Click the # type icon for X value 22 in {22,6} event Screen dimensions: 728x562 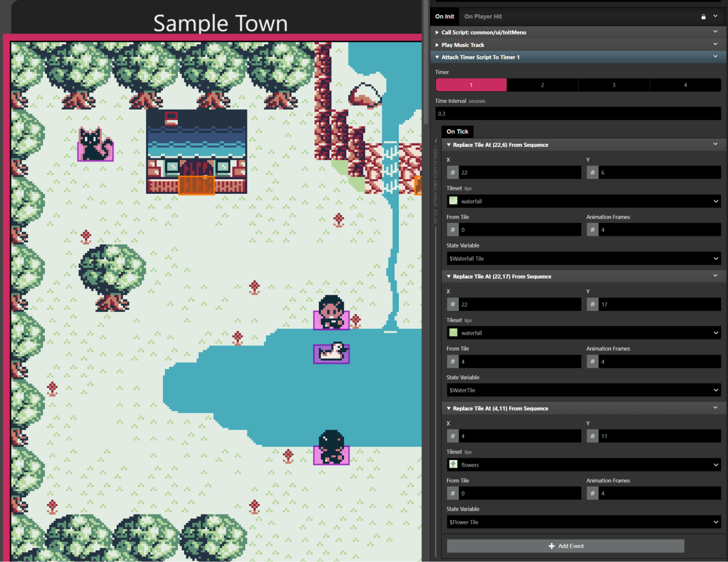[x=453, y=173]
